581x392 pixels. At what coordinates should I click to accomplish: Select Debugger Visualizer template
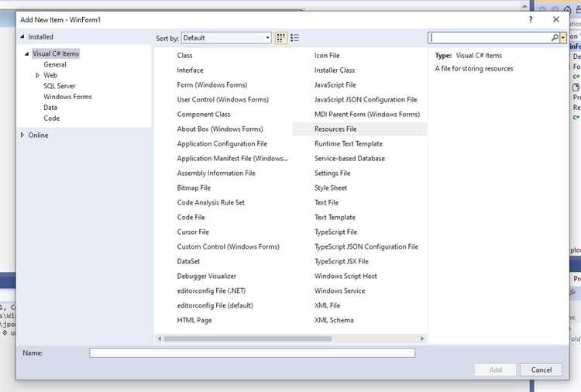[206, 276]
